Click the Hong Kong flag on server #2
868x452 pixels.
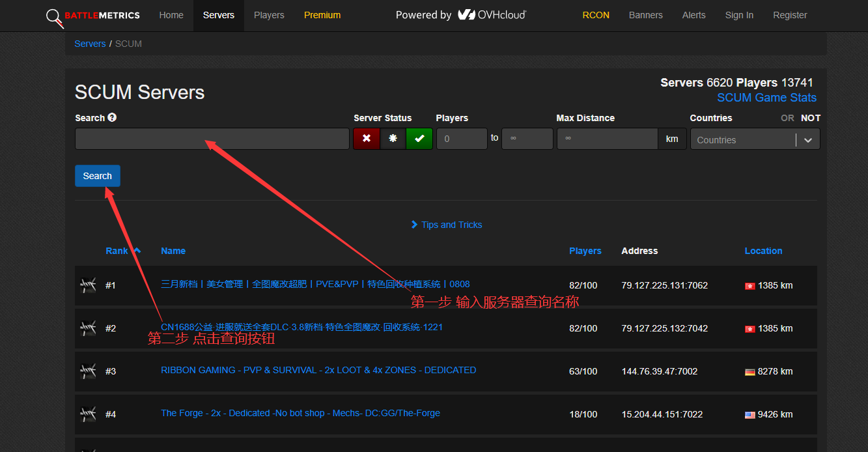(x=749, y=329)
